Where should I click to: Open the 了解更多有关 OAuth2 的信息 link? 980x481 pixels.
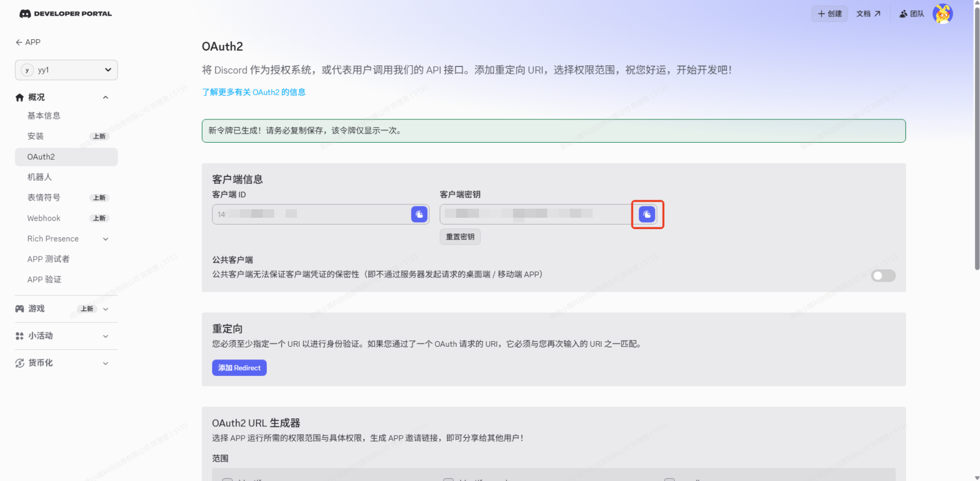[254, 92]
